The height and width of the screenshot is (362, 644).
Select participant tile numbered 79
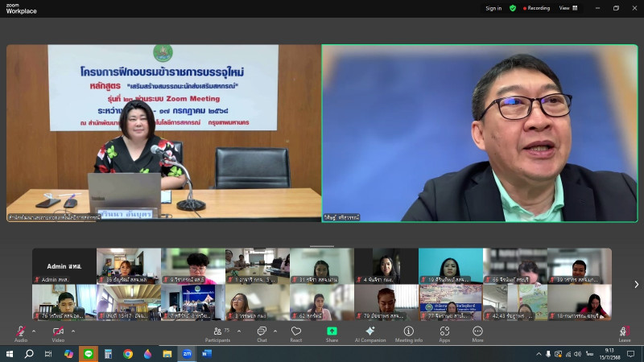tap(386, 302)
